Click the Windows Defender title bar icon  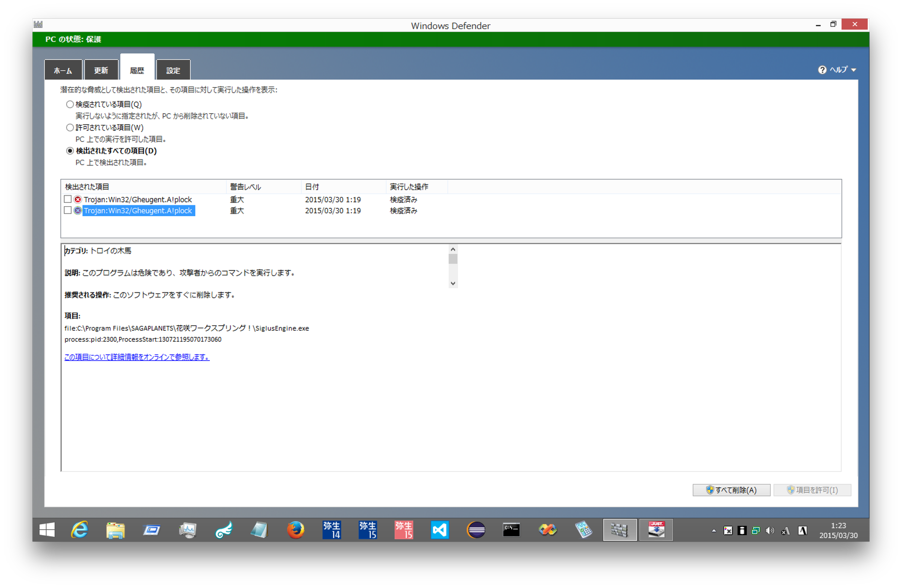[38, 24]
